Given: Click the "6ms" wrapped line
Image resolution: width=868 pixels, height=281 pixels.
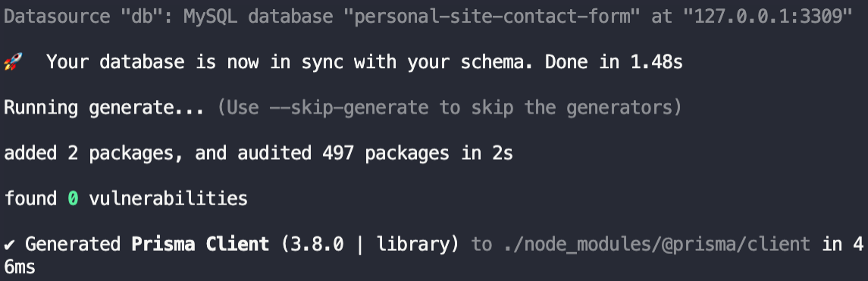Looking at the screenshot, I should 20,267.
